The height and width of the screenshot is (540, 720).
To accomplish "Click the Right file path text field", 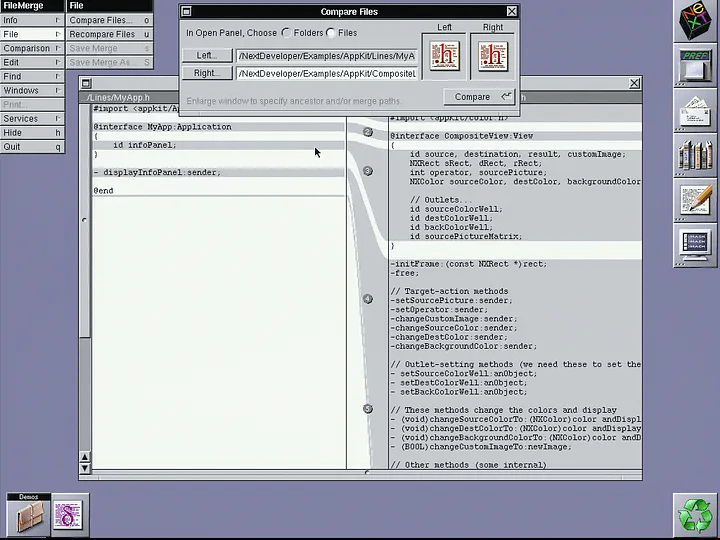I will coord(326,73).
